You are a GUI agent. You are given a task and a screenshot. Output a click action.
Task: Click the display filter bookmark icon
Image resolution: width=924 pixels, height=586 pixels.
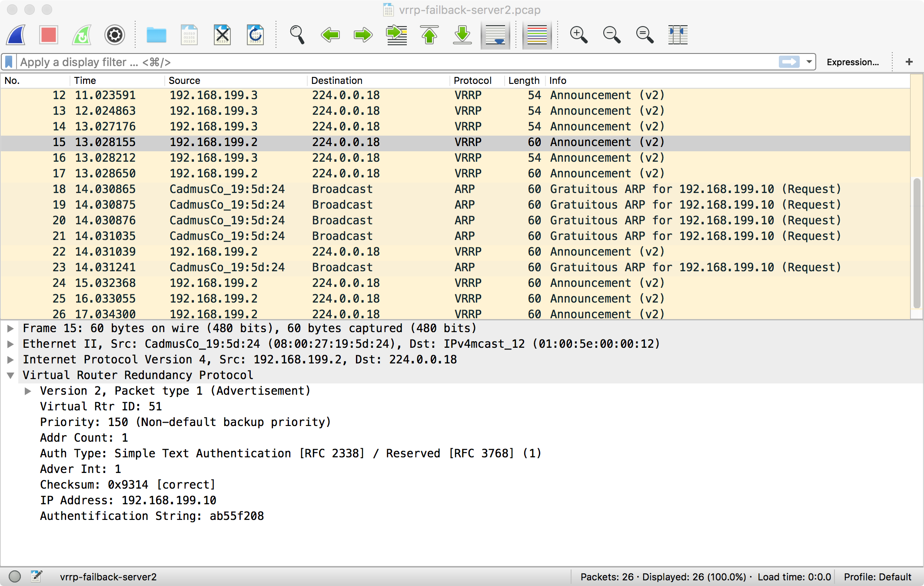pyautogui.click(x=9, y=62)
